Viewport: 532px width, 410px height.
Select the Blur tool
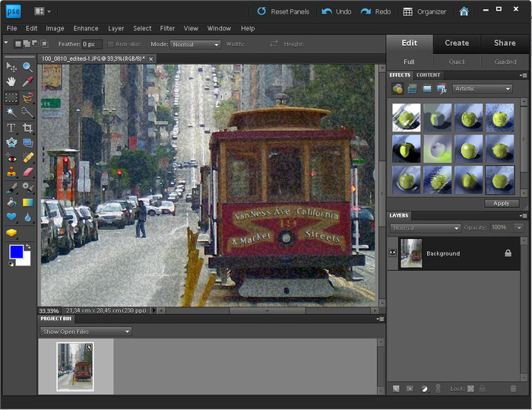[27, 217]
